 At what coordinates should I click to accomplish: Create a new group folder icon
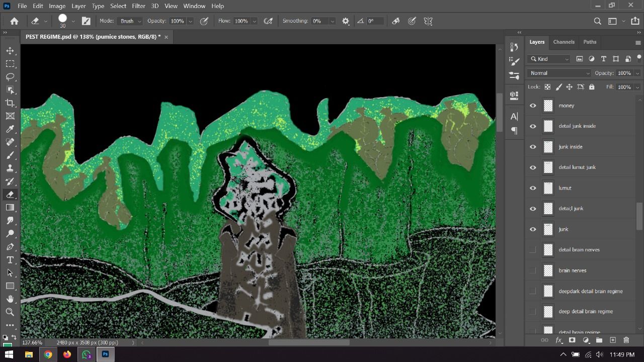coord(599,340)
